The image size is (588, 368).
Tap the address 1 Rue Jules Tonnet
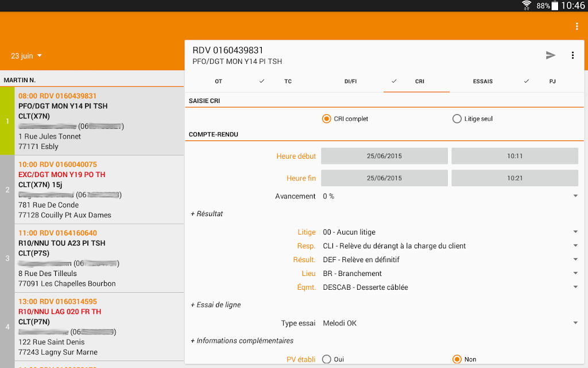pos(49,136)
